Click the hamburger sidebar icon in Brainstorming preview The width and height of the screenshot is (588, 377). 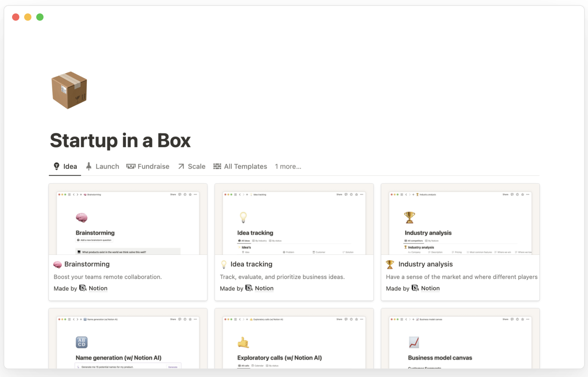(x=69, y=195)
